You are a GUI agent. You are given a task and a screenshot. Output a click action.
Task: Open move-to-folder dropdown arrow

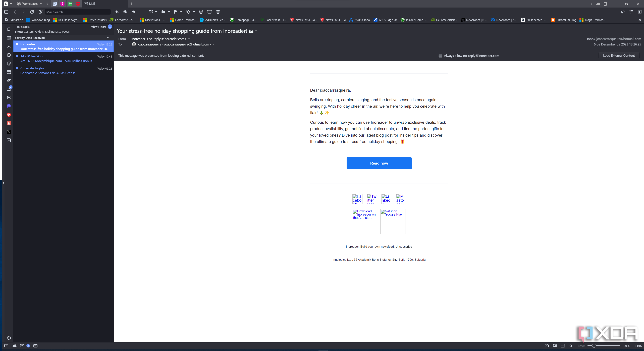coord(169,12)
